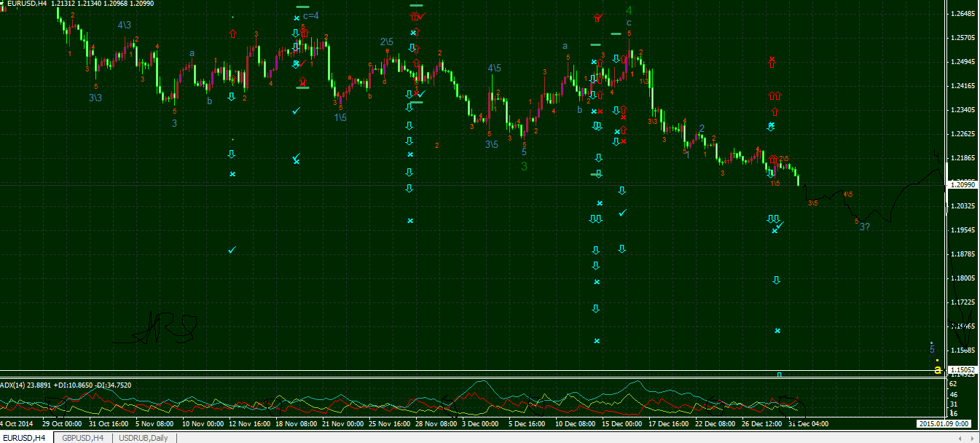
Task: Open the USDRUB,Daily chart tab
Action: (143, 438)
